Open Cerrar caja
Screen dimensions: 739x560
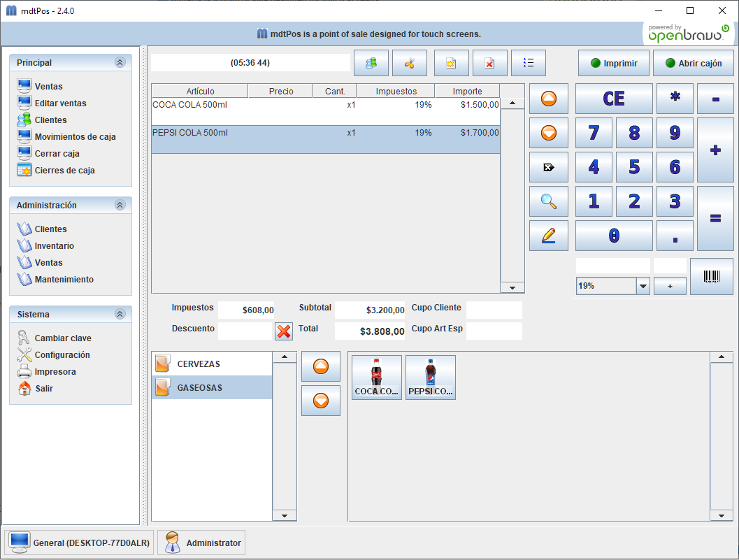click(x=48, y=154)
